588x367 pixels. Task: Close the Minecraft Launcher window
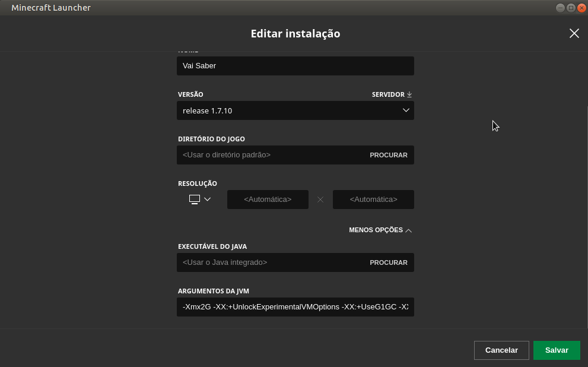pos(581,8)
